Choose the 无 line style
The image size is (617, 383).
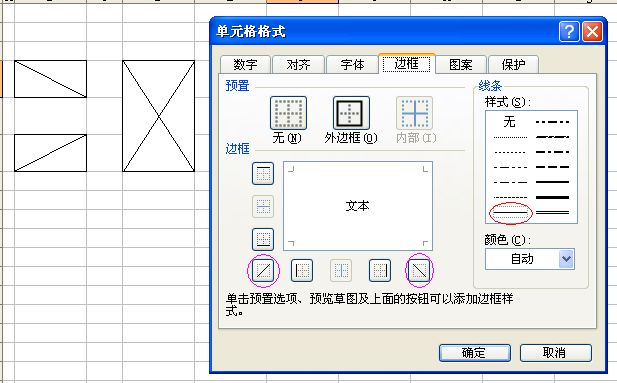(x=510, y=122)
